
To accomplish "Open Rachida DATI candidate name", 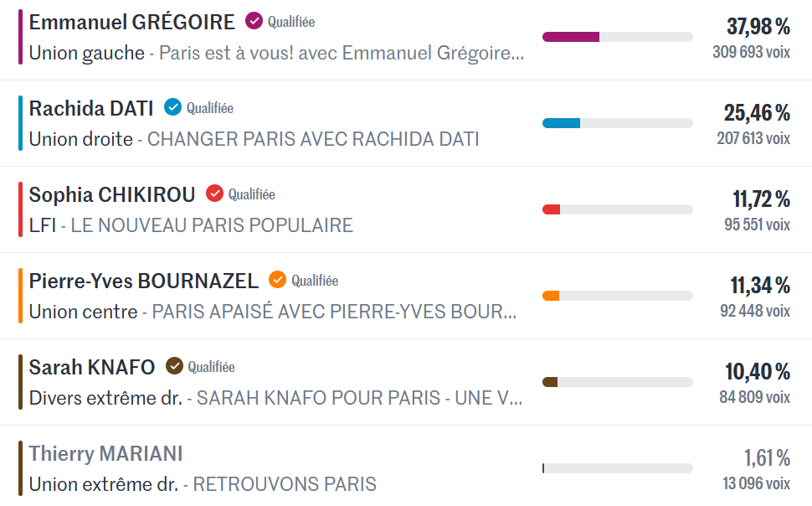I will (91, 108).
